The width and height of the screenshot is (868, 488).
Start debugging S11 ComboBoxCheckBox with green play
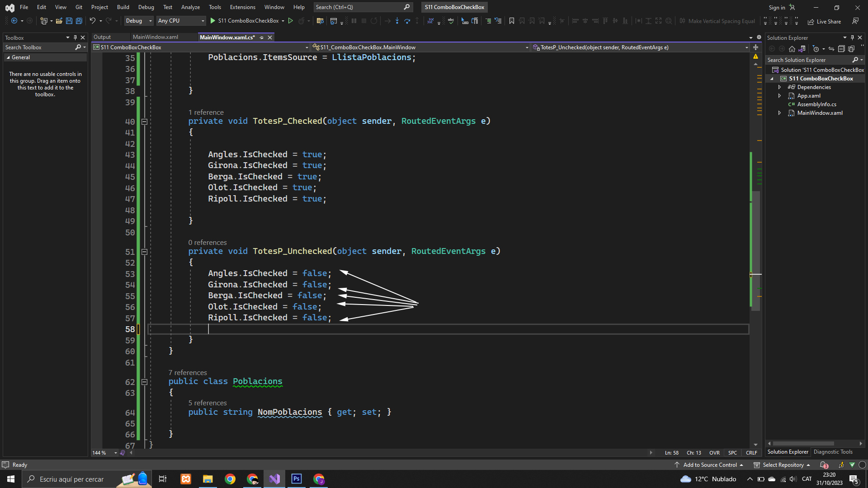click(x=213, y=21)
